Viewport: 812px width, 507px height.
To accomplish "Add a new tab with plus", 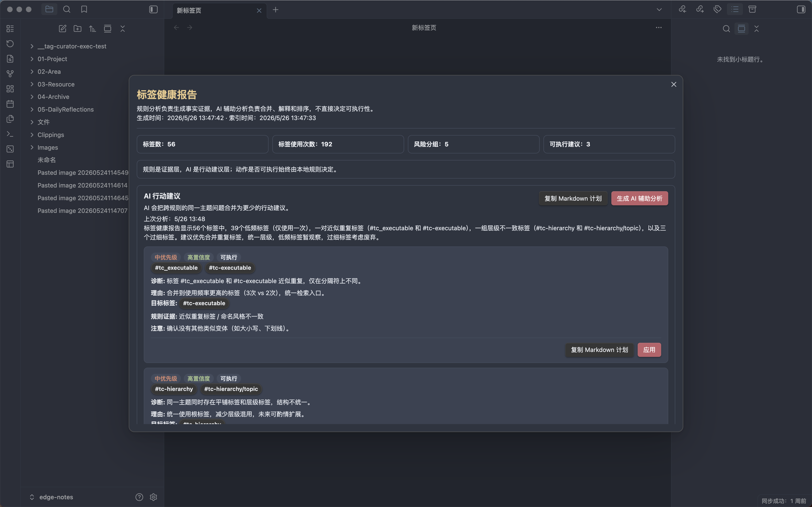I will pos(276,10).
